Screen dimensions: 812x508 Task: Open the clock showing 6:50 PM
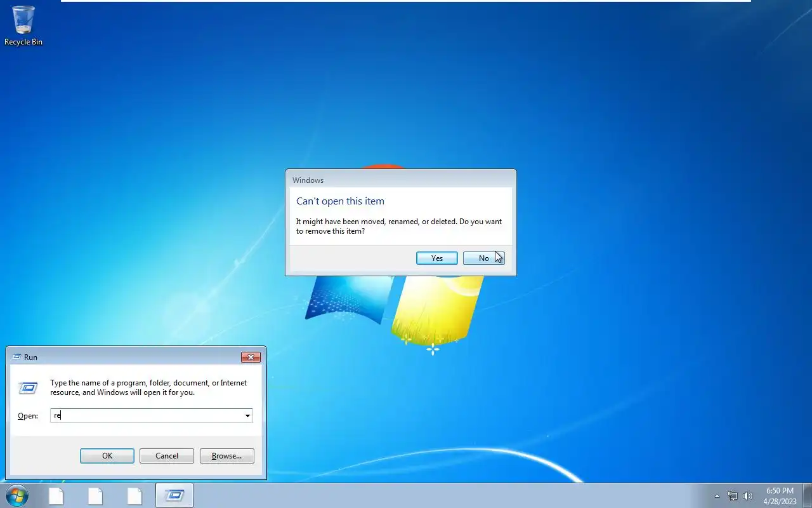click(x=780, y=496)
